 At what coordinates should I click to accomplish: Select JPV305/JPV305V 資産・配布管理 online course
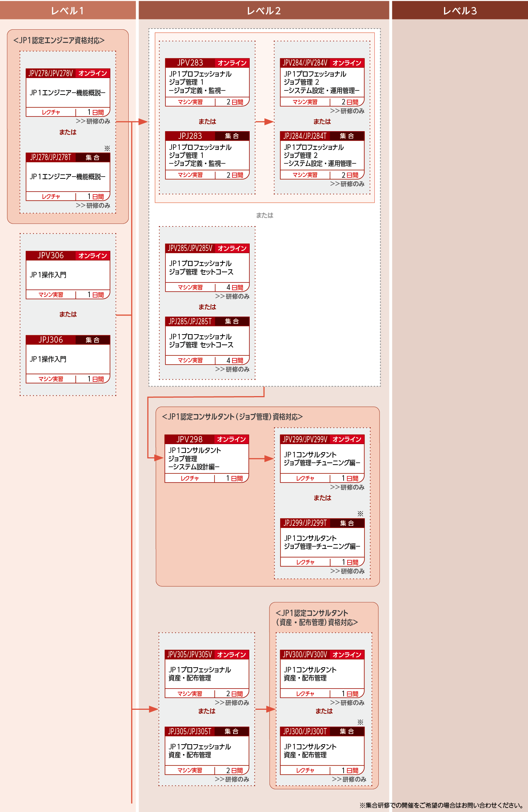coord(207,674)
